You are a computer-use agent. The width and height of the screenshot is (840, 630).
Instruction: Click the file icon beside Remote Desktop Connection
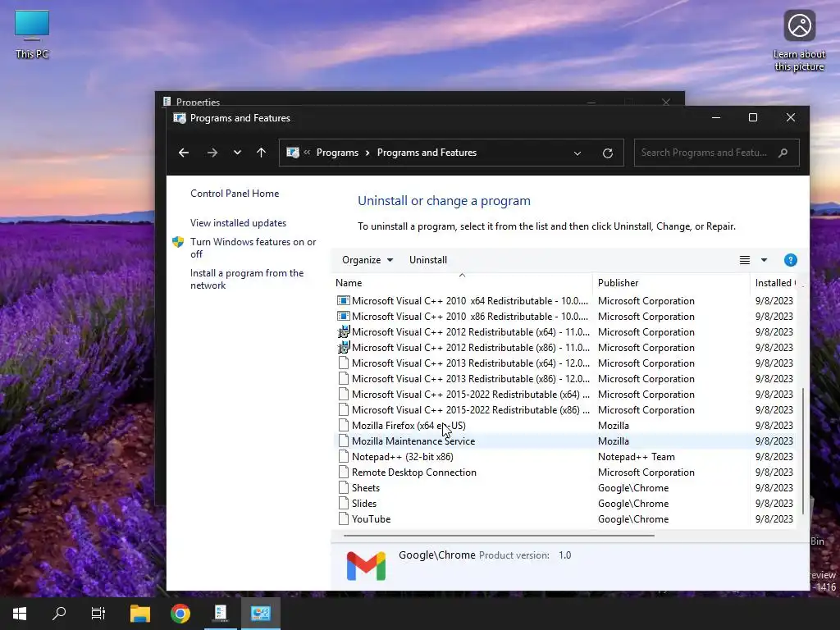[344, 472]
